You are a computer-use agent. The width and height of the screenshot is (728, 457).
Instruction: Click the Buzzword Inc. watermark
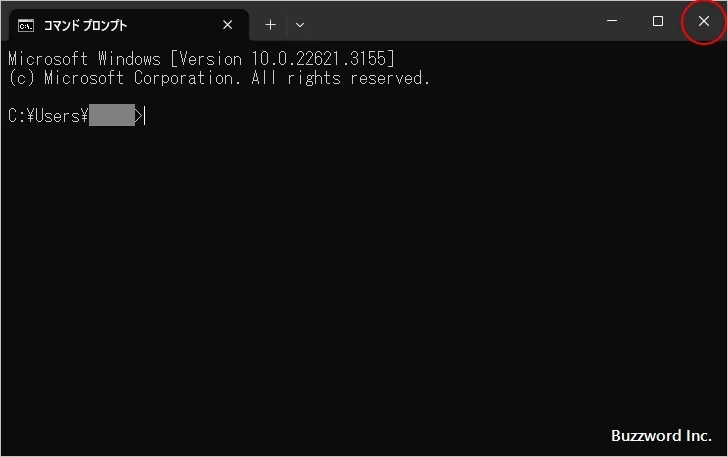661,436
